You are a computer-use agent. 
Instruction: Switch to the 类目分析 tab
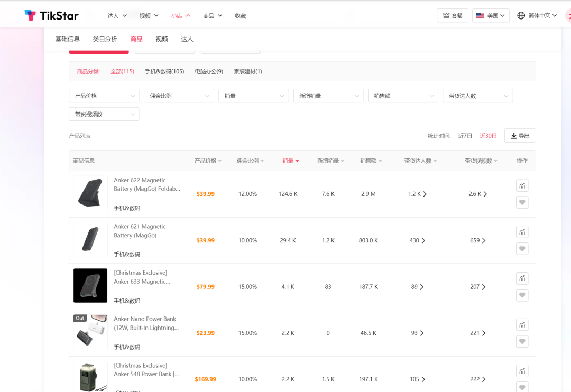105,39
